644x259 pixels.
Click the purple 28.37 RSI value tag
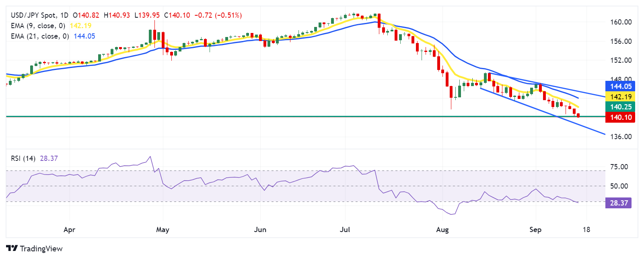coord(618,203)
